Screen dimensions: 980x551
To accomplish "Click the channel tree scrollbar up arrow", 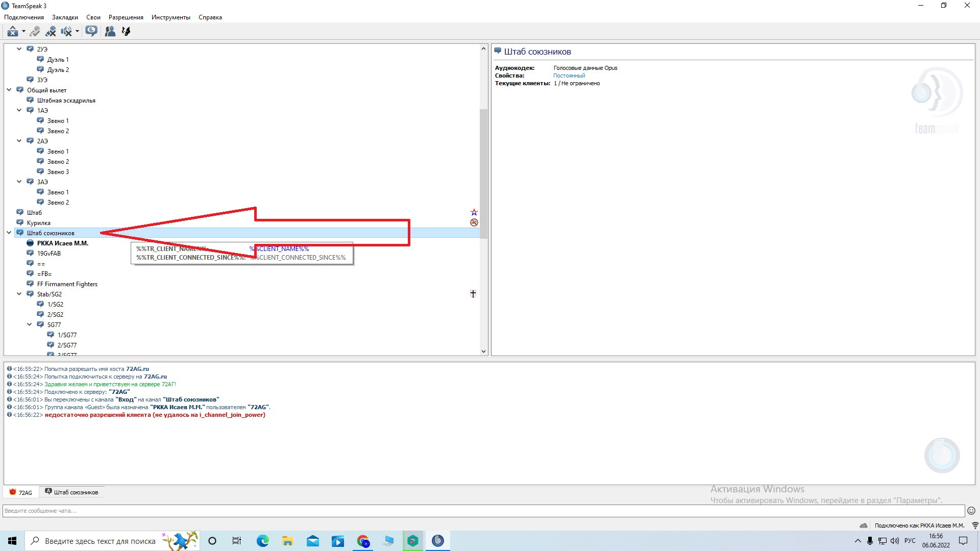I will [x=483, y=48].
